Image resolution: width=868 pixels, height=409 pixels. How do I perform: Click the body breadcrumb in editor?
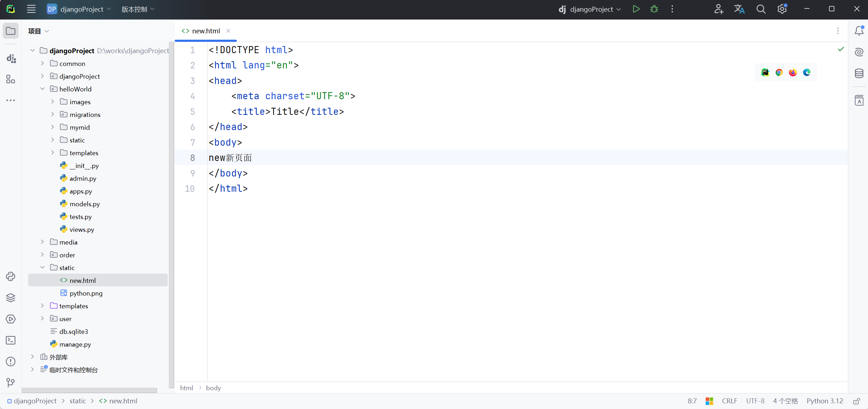point(213,388)
